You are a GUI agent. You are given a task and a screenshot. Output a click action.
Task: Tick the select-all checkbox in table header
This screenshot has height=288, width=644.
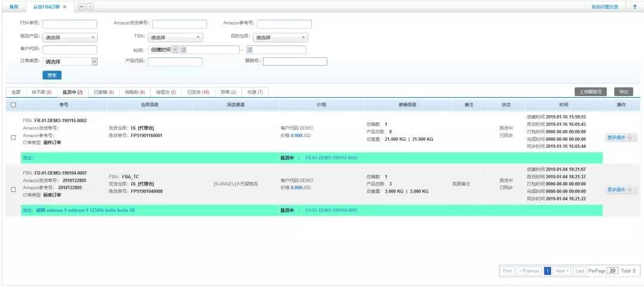pyautogui.click(x=13, y=105)
